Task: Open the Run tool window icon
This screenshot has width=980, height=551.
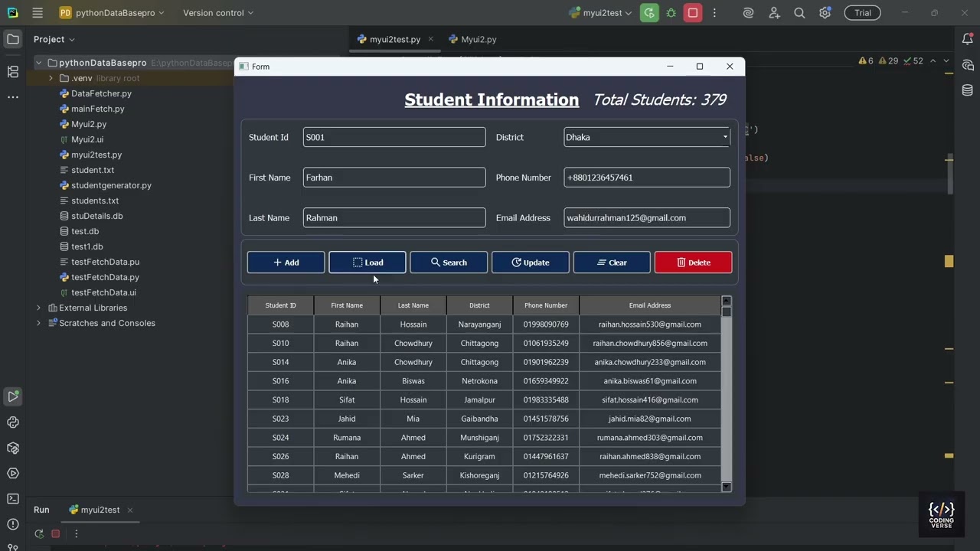Action: click(x=13, y=396)
